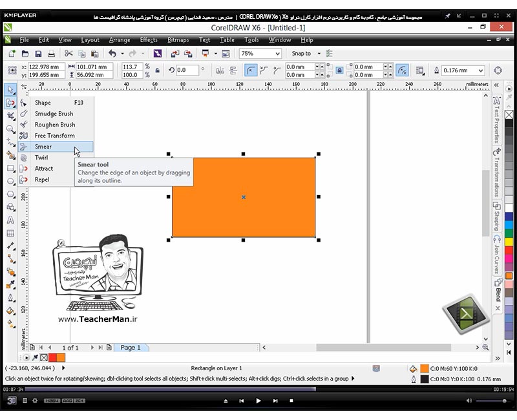Play the video in KMPlayer
Viewport: 517px width, 420px height.
tap(258, 401)
